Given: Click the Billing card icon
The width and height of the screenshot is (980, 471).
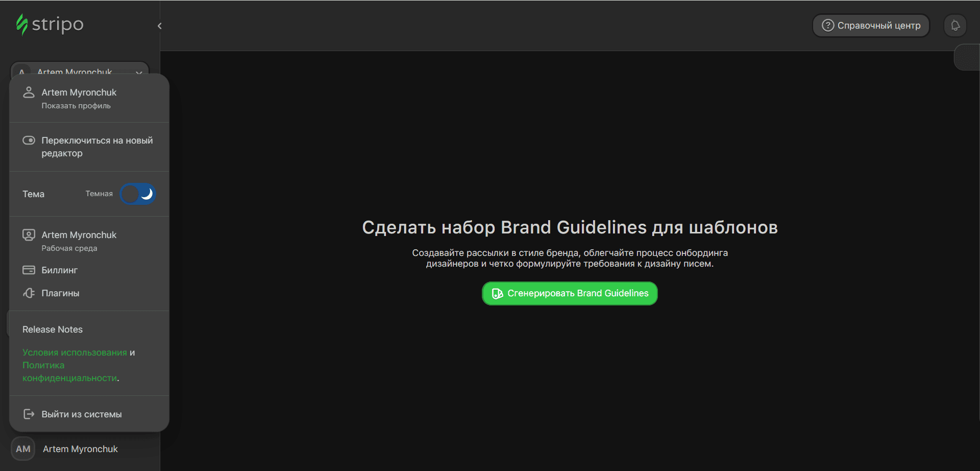Looking at the screenshot, I should pos(29,270).
